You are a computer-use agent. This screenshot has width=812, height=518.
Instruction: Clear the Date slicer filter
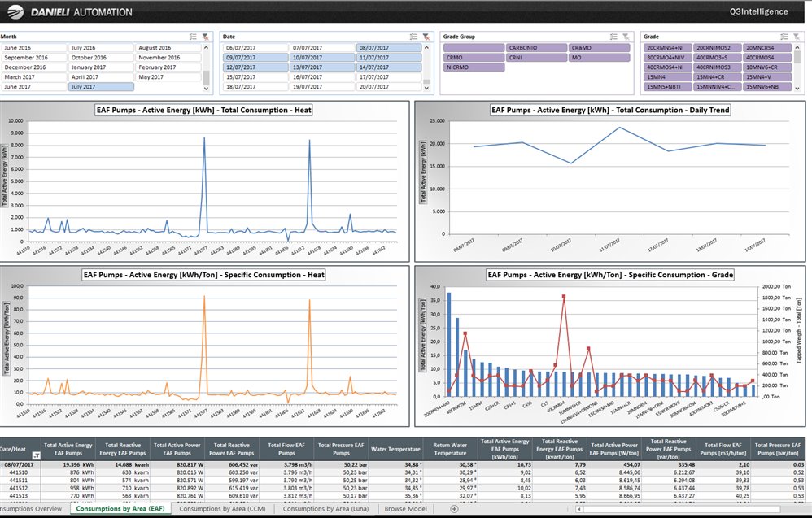[426, 37]
